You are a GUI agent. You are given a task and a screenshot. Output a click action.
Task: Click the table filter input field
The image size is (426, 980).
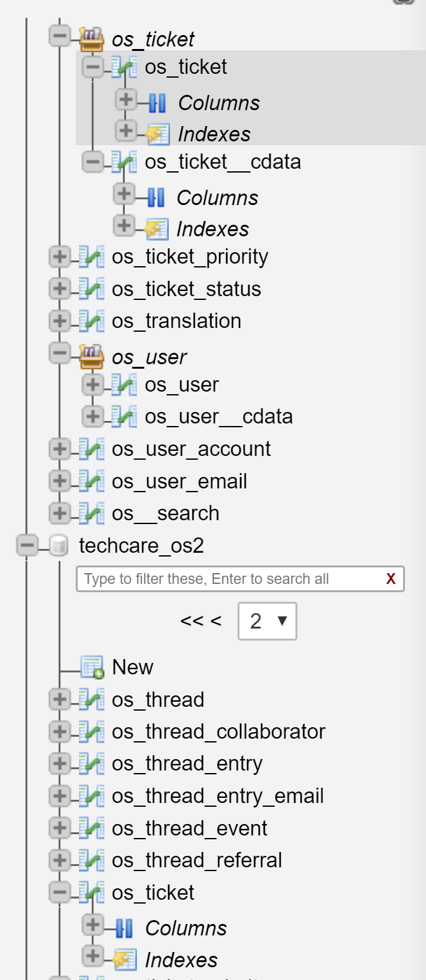(x=223, y=578)
